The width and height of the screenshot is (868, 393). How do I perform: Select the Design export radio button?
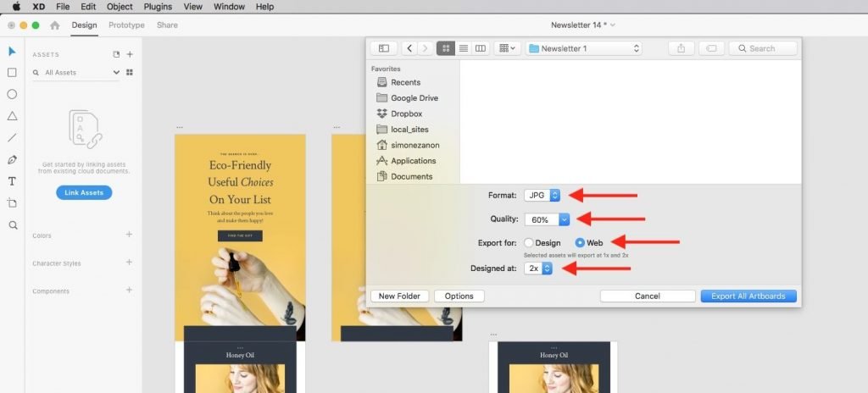pos(530,242)
